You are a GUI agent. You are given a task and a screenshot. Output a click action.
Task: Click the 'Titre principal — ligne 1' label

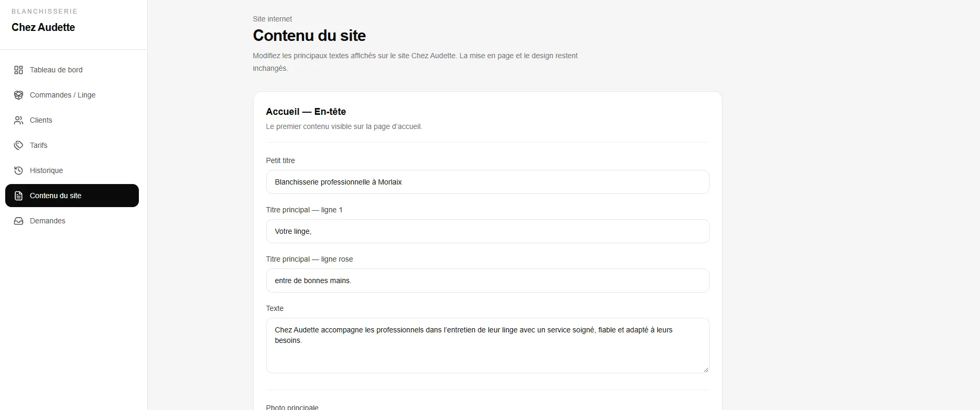304,210
